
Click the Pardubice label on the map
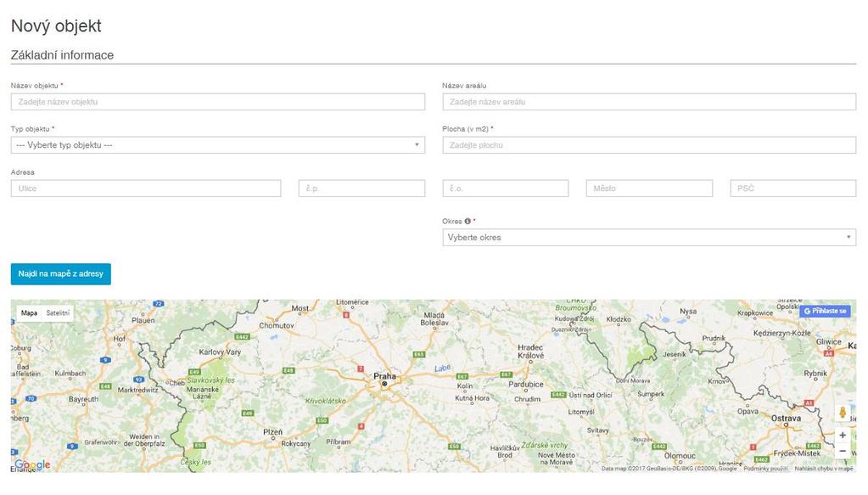(x=526, y=385)
